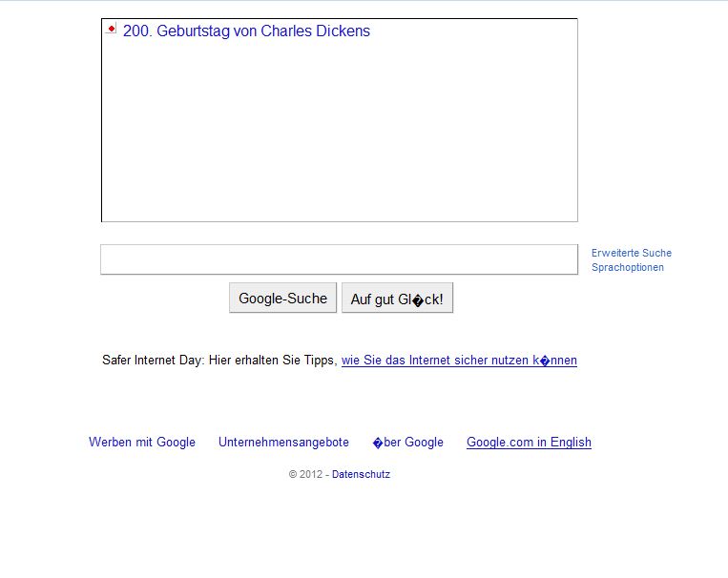Open the Erweiterte Suche link
The height and width of the screenshot is (578, 728).
click(631, 253)
